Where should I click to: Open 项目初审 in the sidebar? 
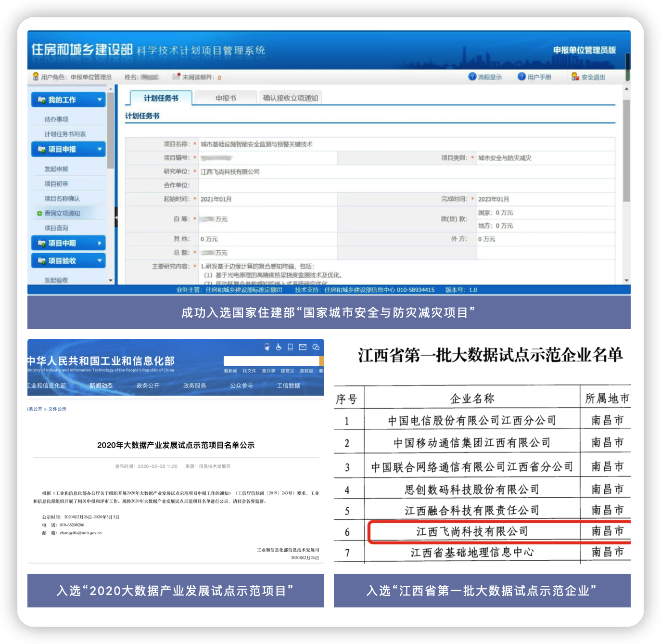point(56,184)
